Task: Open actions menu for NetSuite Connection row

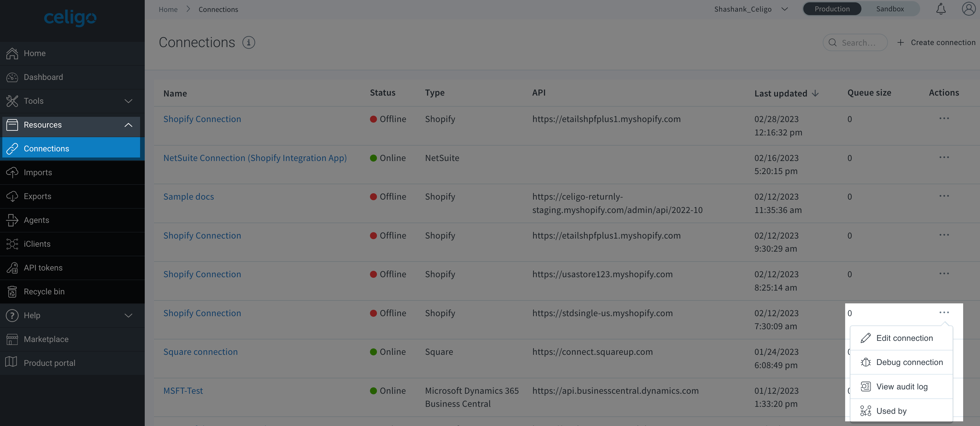Action: (944, 157)
